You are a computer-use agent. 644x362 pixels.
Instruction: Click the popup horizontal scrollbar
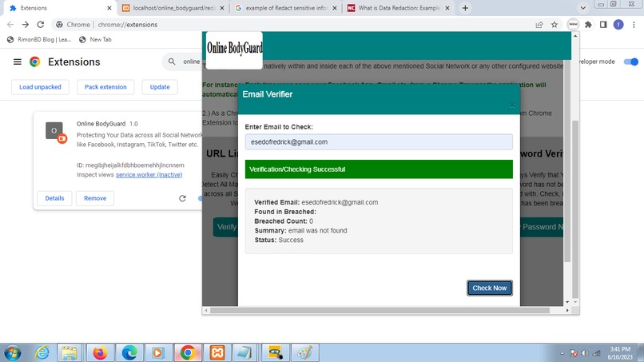[x=380, y=310]
